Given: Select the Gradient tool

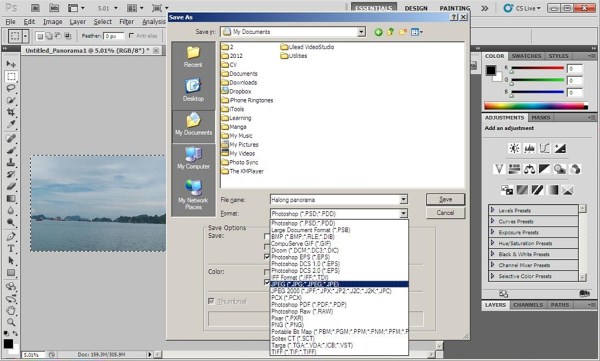Looking at the screenshot, I should [11, 198].
